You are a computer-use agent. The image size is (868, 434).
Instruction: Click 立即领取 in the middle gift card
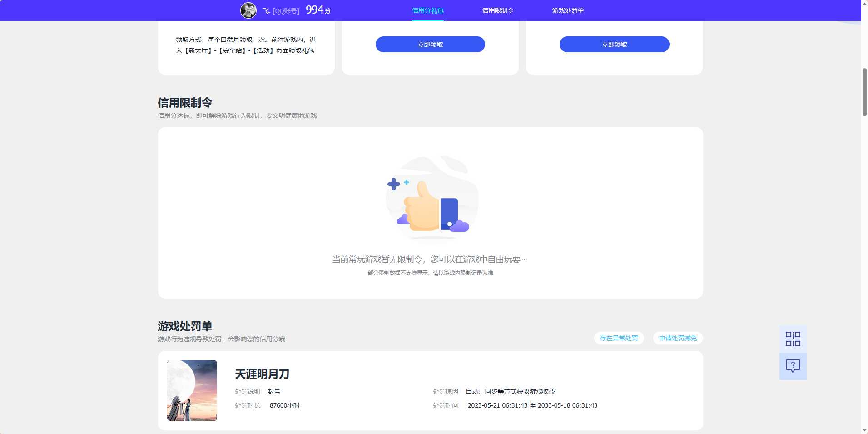tap(430, 45)
